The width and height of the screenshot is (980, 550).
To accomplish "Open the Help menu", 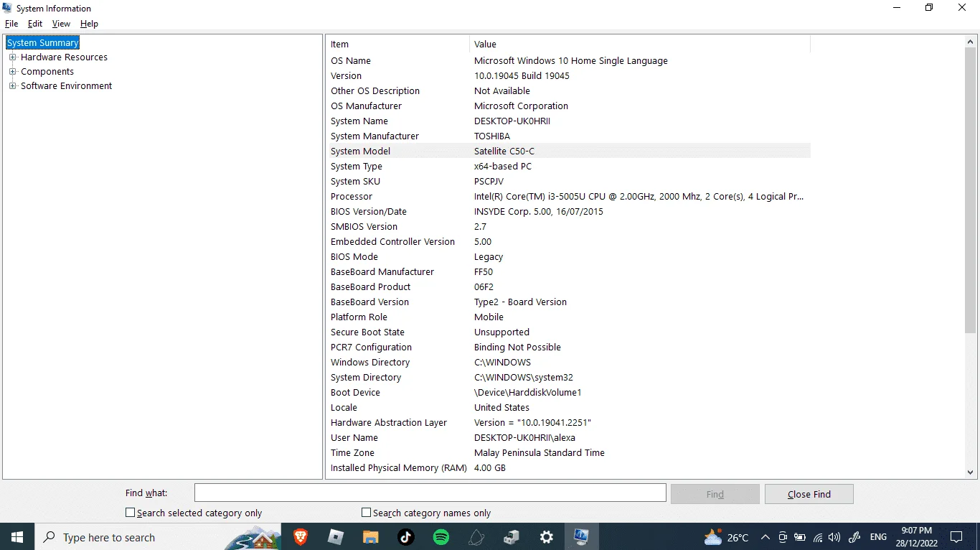I will click(x=89, y=24).
